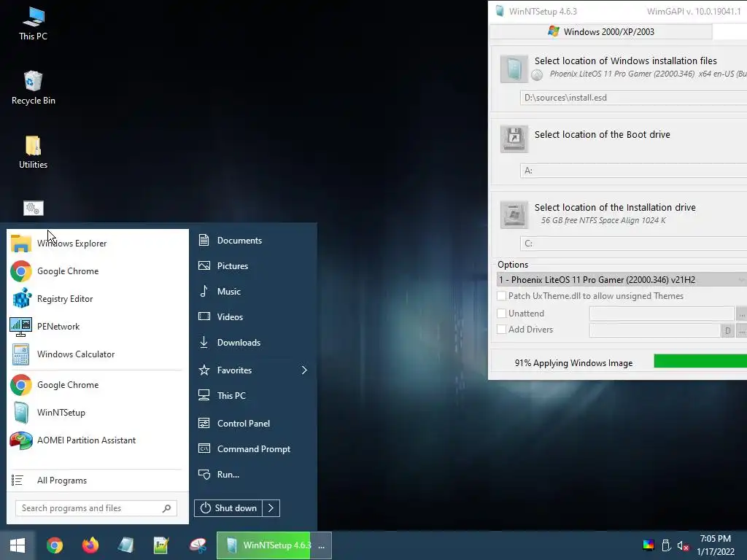Open PENetwork from Start menu

pyautogui.click(x=97, y=326)
